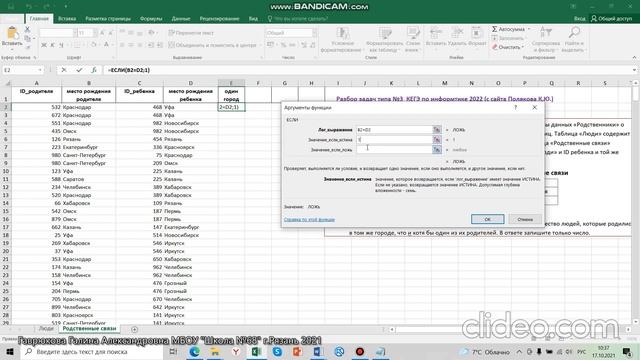This screenshot has height=360, width=640.
Task: Open the Вид ribbon tab
Action: click(253, 18)
